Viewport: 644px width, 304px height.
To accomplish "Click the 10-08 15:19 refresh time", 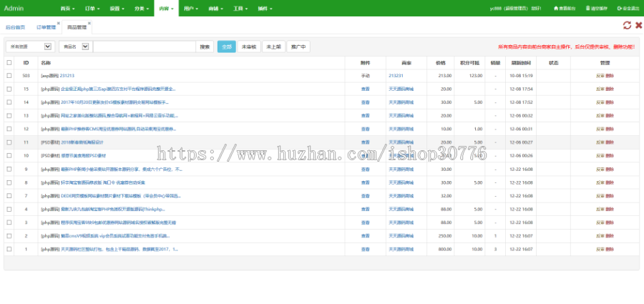I will click(x=521, y=76).
